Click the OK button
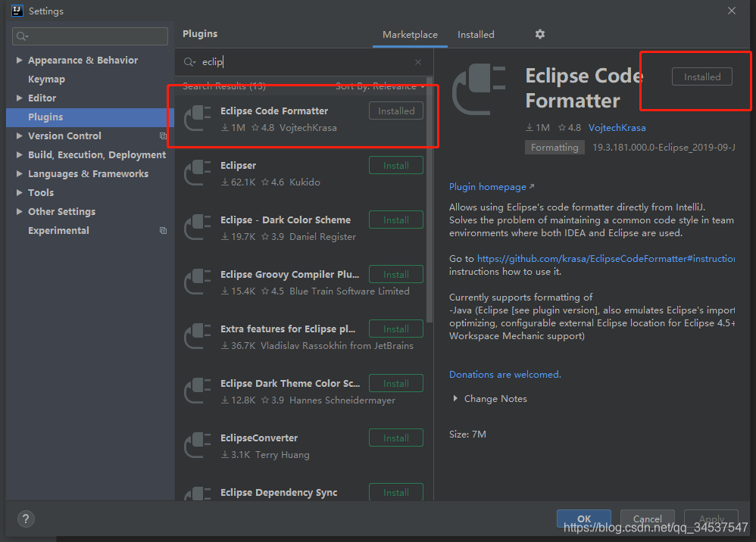The image size is (756, 542). (x=584, y=519)
